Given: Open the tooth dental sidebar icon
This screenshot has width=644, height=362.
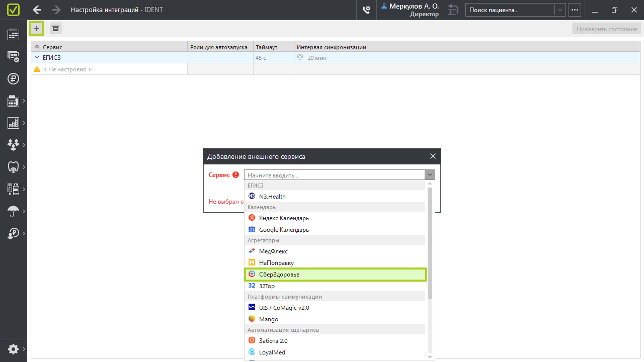Looking at the screenshot, I should tap(13, 167).
